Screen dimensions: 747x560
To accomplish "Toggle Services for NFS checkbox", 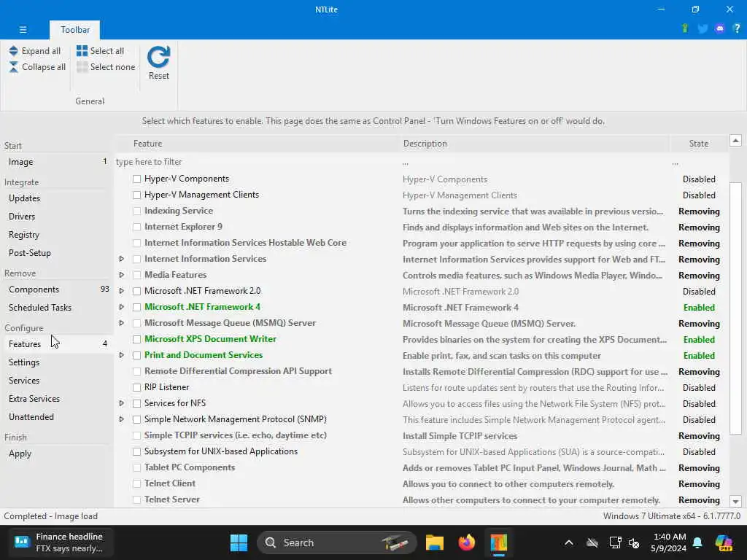I will pos(136,404).
